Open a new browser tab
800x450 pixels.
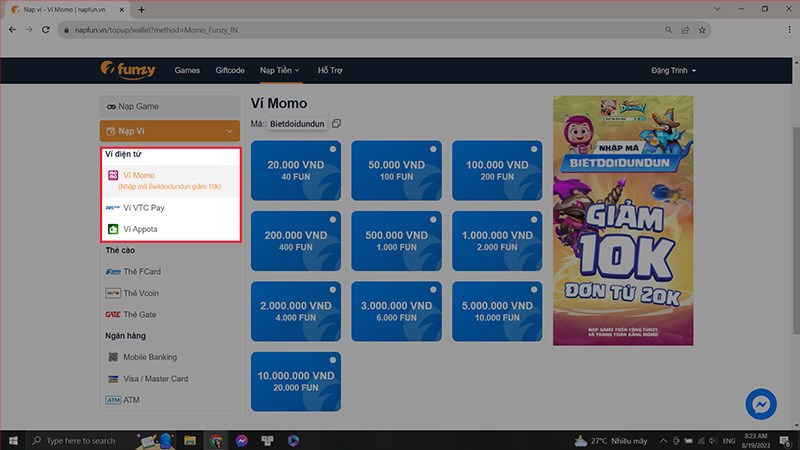pos(141,9)
